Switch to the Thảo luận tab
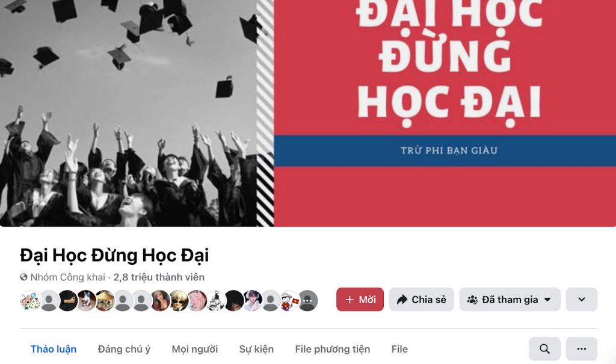The width and height of the screenshot is (616, 364). tap(54, 349)
